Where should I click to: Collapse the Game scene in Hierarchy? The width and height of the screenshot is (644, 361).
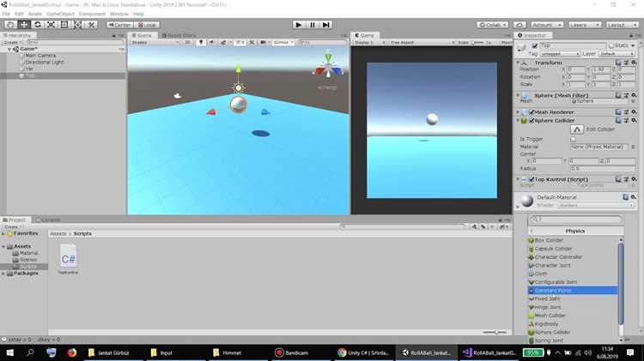coord(9,49)
